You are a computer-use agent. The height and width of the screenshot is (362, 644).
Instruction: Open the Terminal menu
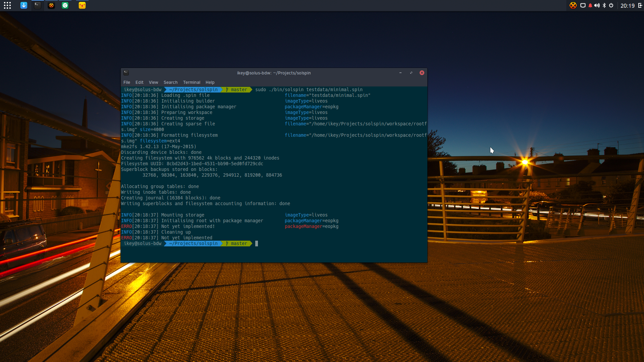coord(192,82)
